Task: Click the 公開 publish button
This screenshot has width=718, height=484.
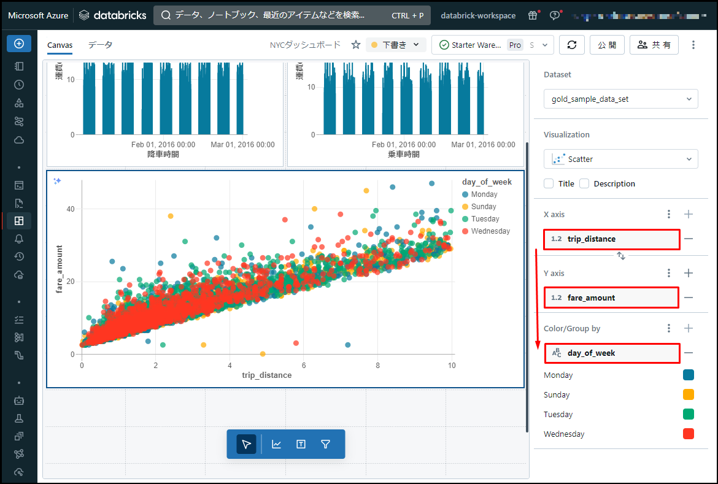Action: 609,45
